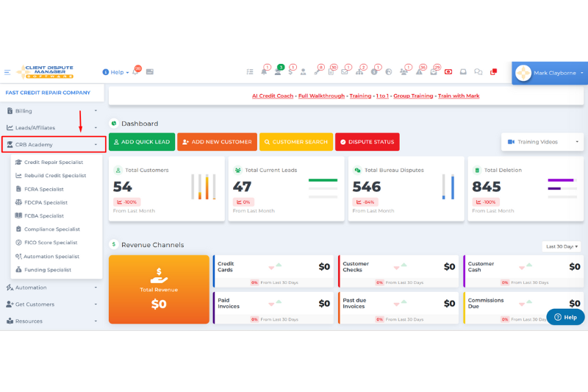
Task: Open the AI Credit Coach link
Action: [x=273, y=96]
